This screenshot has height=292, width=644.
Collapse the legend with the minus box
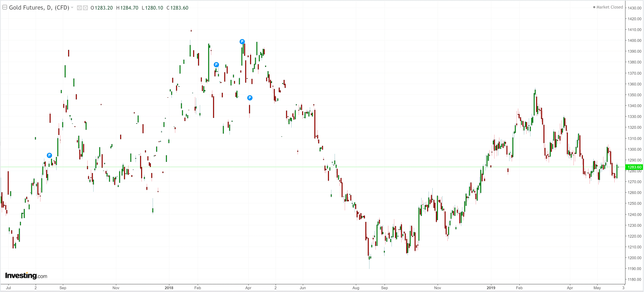(x=5, y=7)
